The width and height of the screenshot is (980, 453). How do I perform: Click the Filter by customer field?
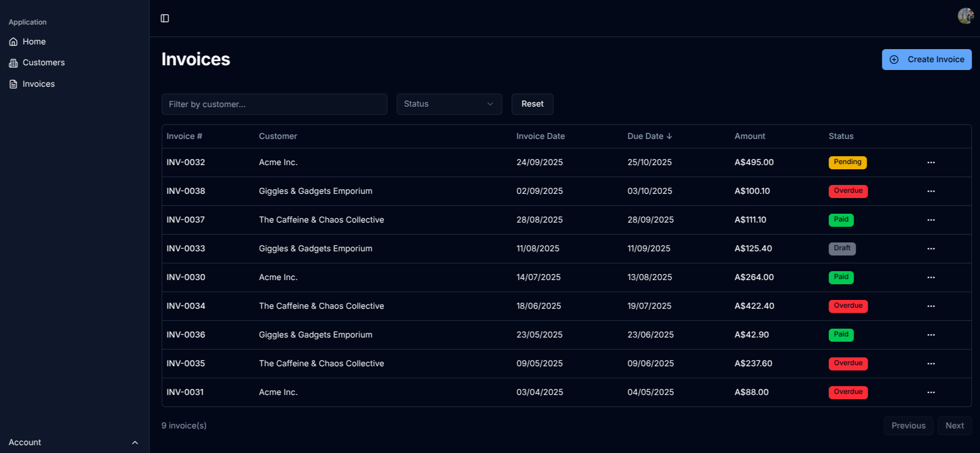274,104
